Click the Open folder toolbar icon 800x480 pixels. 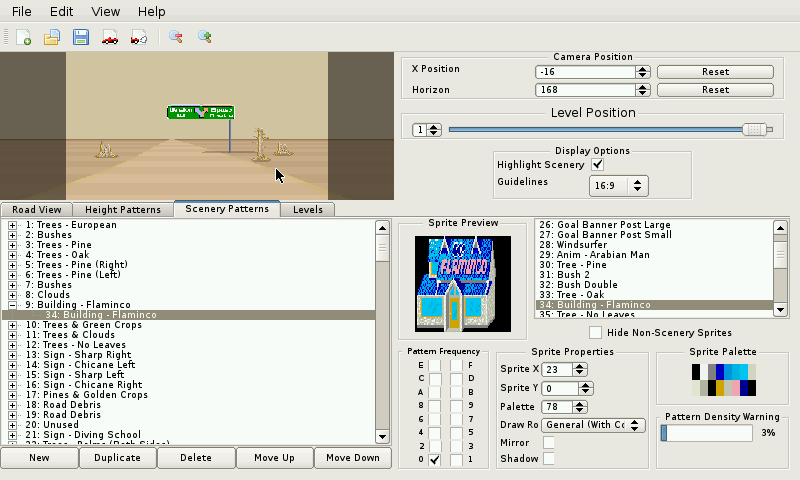point(52,37)
